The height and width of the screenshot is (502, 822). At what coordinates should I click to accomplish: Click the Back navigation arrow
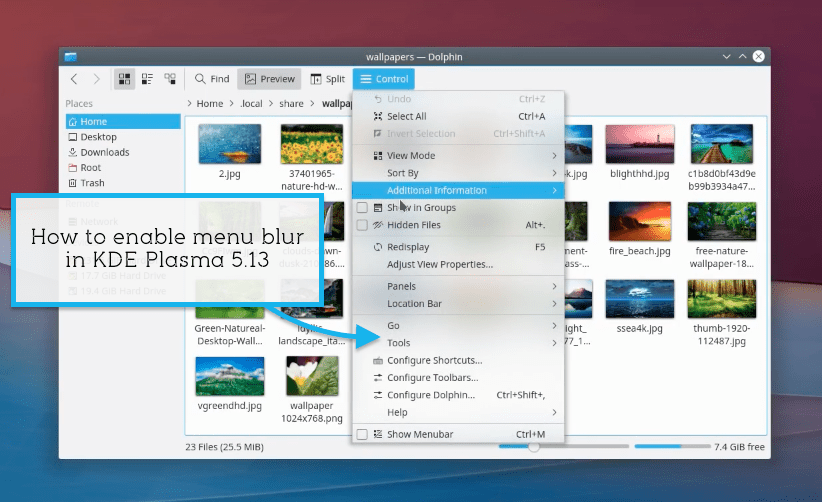click(74, 79)
